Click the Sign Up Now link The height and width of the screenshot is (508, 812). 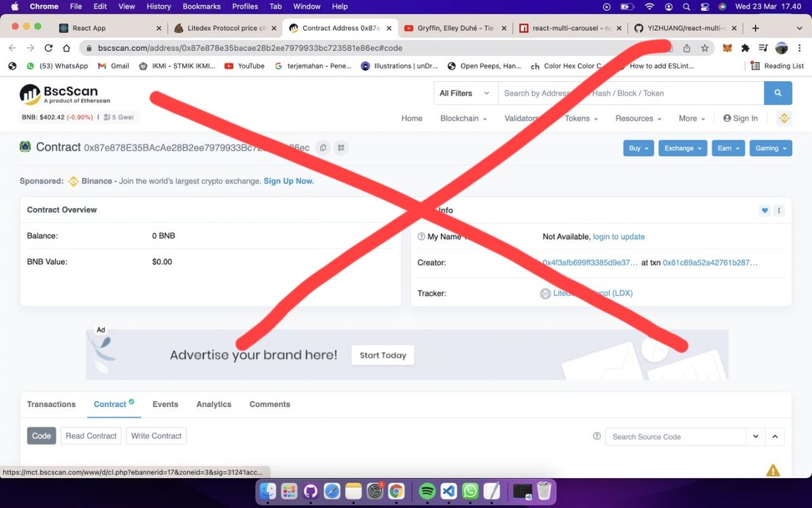[289, 181]
